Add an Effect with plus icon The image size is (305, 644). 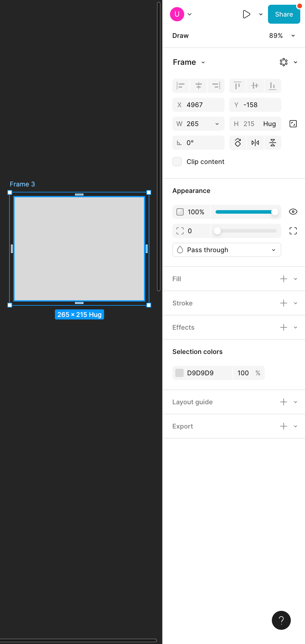coord(284,327)
